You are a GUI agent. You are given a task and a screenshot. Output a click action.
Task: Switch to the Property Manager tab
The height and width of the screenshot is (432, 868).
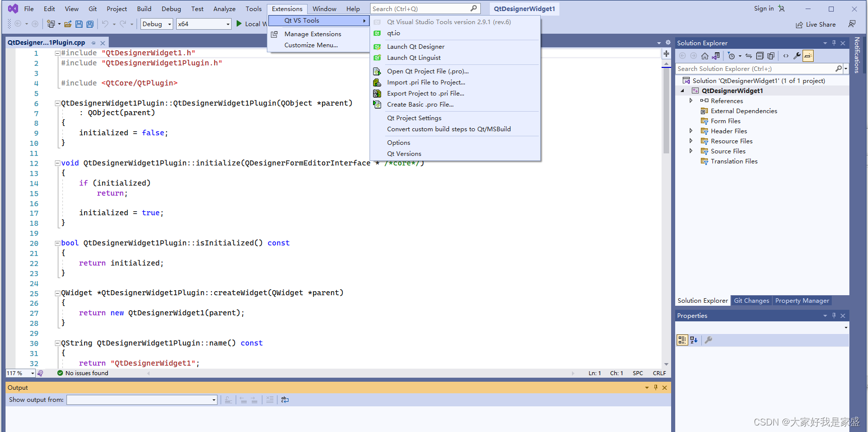pyautogui.click(x=802, y=300)
